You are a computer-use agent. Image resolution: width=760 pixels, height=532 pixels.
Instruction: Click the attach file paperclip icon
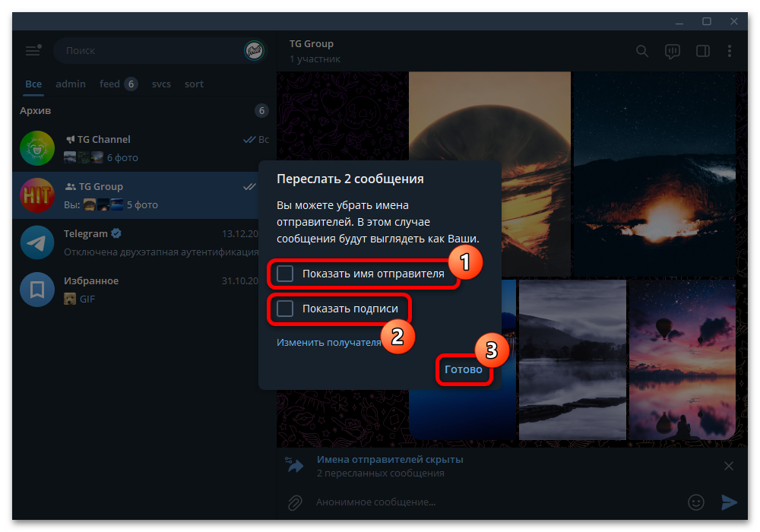295,502
